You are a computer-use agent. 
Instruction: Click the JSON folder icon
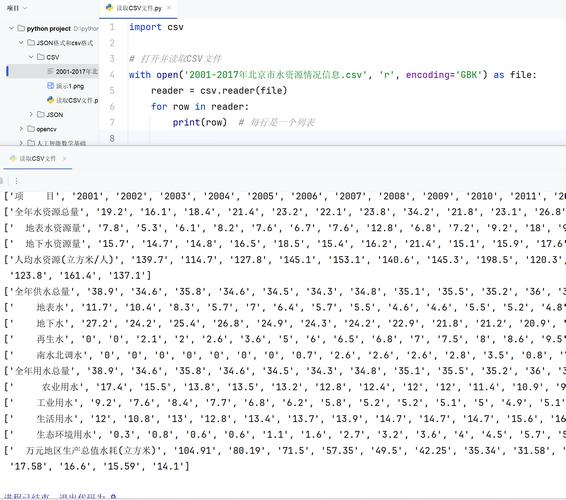point(41,114)
